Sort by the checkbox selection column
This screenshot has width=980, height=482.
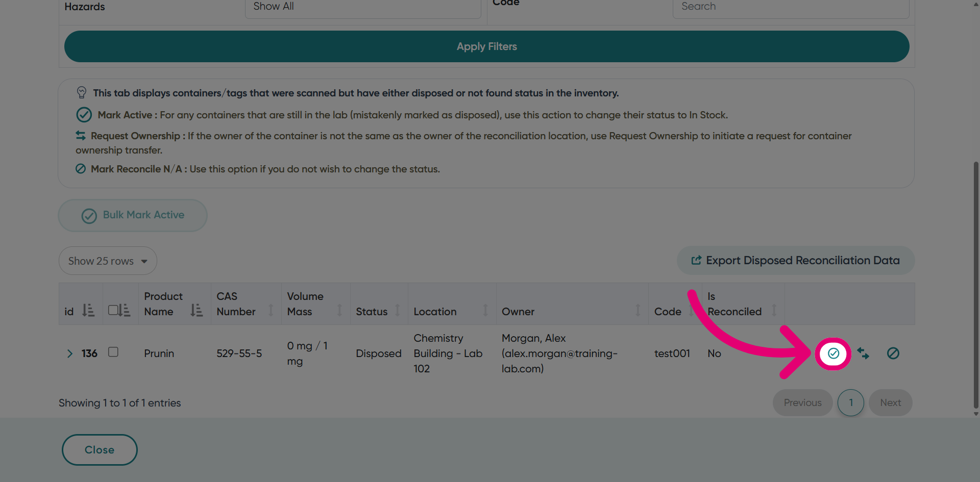tap(125, 310)
